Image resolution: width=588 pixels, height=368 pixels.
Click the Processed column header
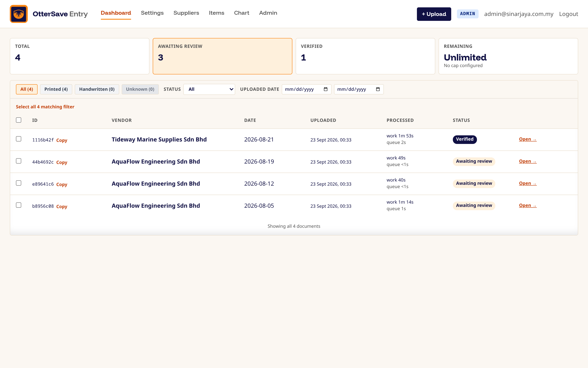pyautogui.click(x=400, y=120)
